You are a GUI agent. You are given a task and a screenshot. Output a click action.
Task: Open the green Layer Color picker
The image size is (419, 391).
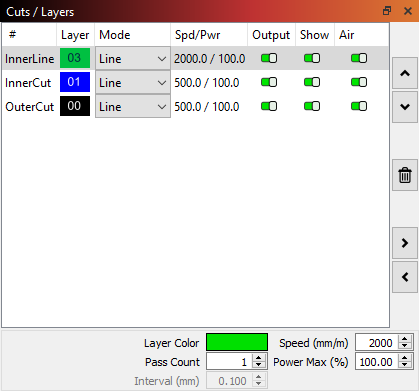pos(237,342)
